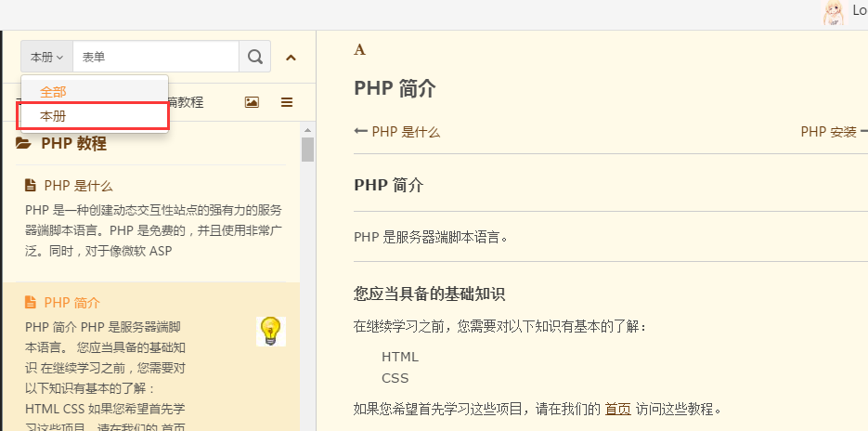Click the document icon next to PHP 是什么
Screen dimensions: 868x431
point(31,186)
